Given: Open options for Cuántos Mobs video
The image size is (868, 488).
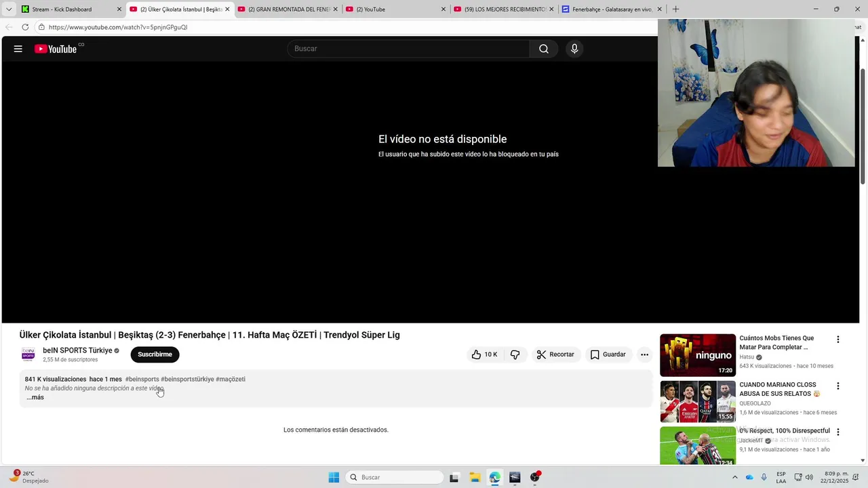Looking at the screenshot, I should 837,340.
